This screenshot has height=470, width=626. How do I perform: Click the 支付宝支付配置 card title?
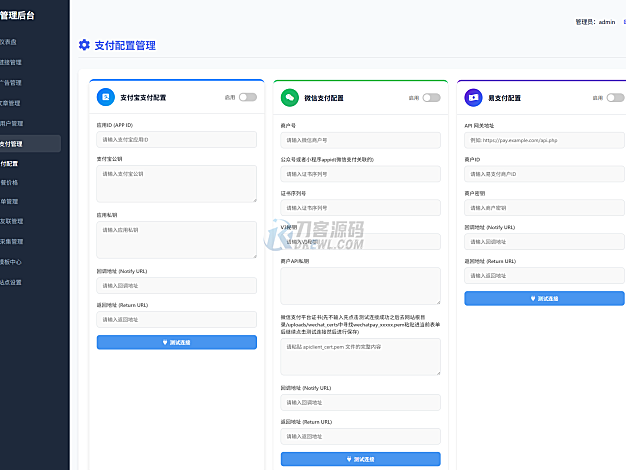tap(143, 97)
